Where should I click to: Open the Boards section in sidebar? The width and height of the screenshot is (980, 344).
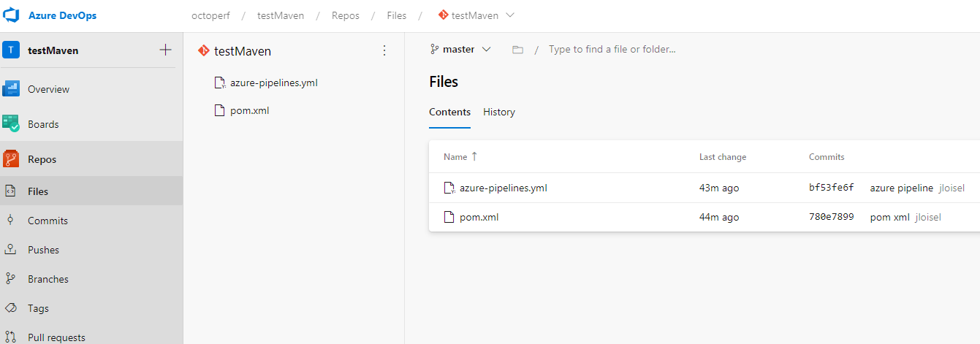[x=43, y=124]
